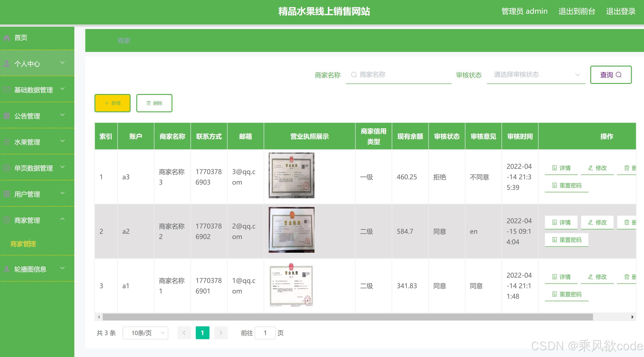Click the magnifier icon in 查询 button
644x357 pixels.
[618, 75]
